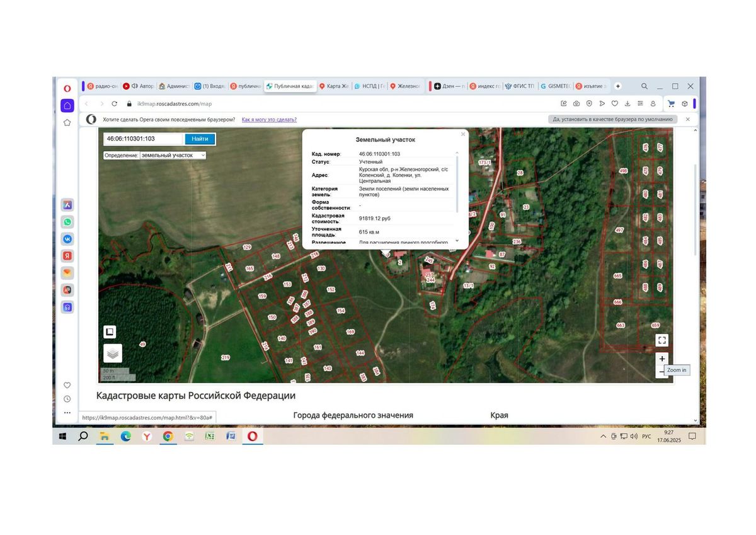Close the land parcel info popup

(x=463, y=134)
